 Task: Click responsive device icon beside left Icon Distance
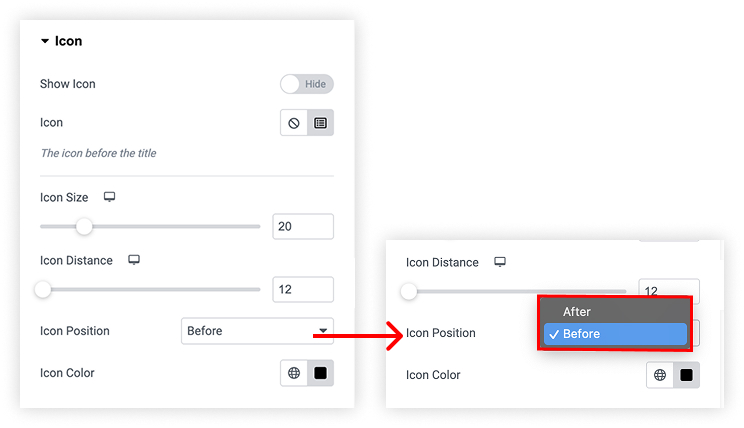pos(134,260)
